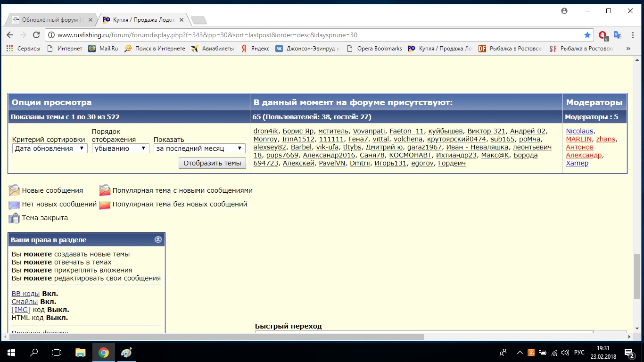Click user 'dron4ik' profile link
The width and height of the screenshot is (644, 362).
(x=265, y=131)
